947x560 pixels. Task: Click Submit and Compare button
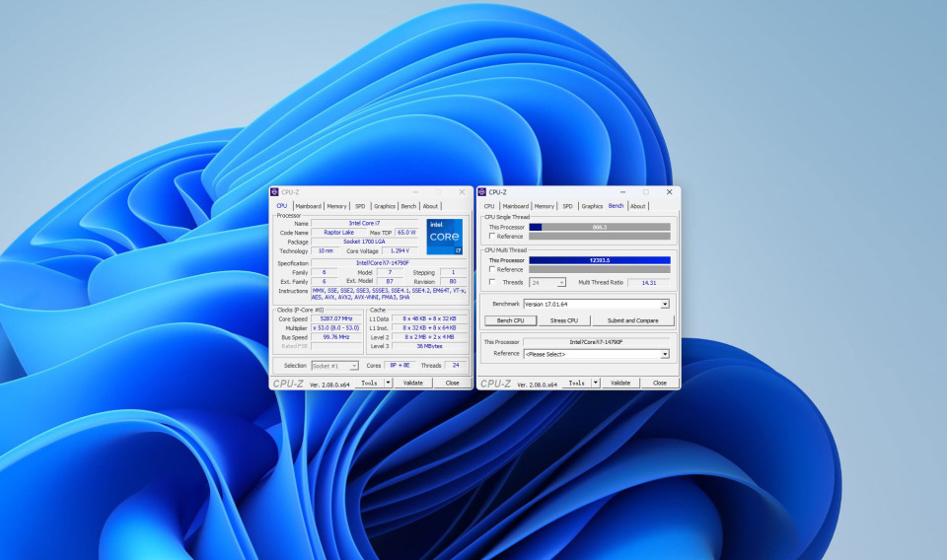pos(632,320)
